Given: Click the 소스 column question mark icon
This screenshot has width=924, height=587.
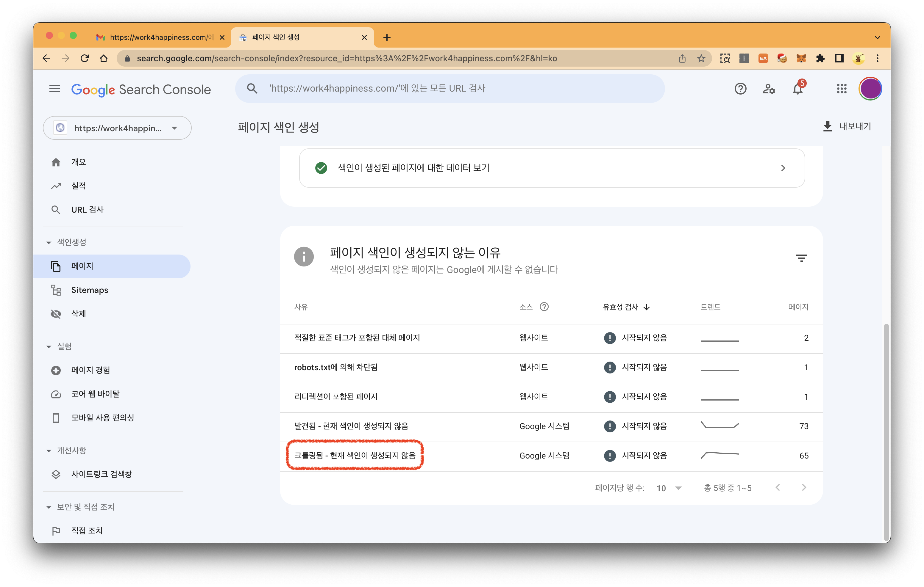Looking at the screenshot, I should click(544, 306).
